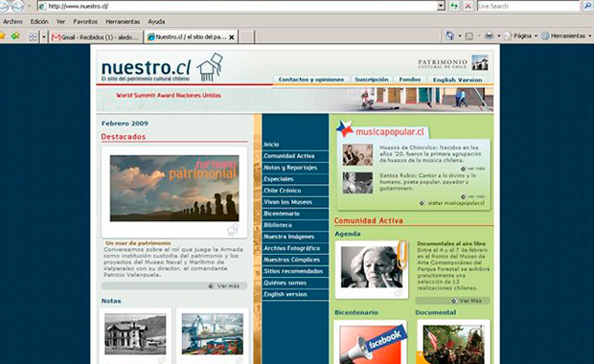Open Quiénes somos navigation item
The image size is (594, 364).
tap(286, 283)
